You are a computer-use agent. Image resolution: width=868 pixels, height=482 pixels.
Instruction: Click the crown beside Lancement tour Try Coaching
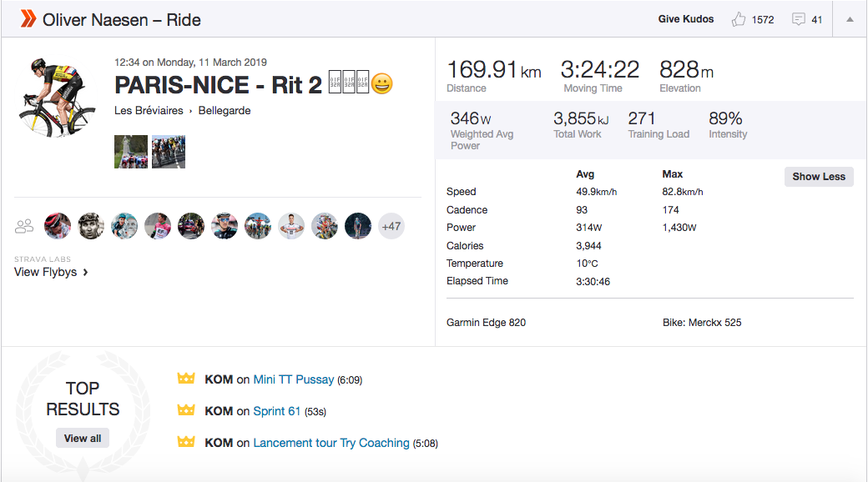pos(185,443)
